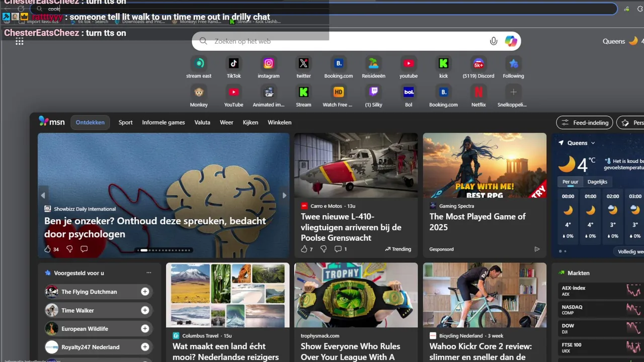Open the stream east shortcut
Viewport: 644px width, 362px height.
click(x=199, y=63)
